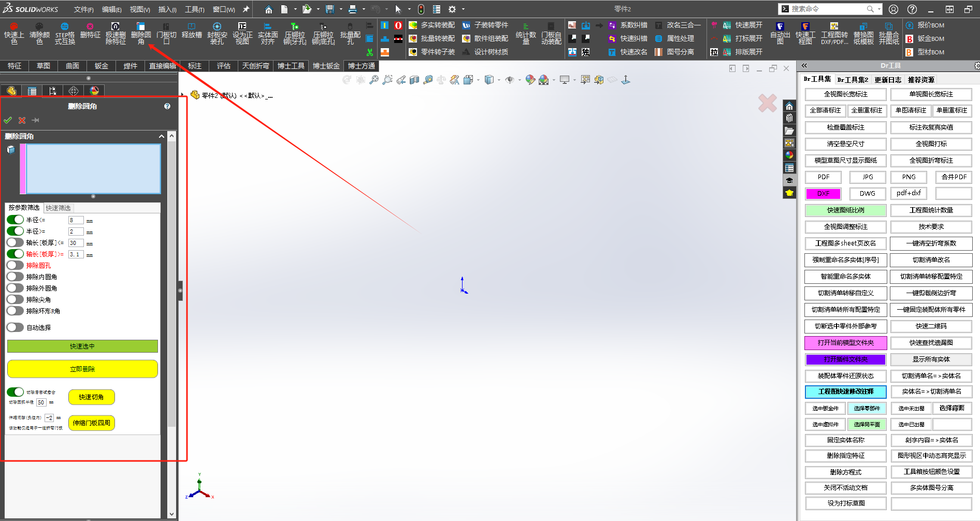The image size is (980, 521).
Task: Click the 轴长[板厚]<= field showing 30
Action: pyautogui.click(x=76, y=243)
